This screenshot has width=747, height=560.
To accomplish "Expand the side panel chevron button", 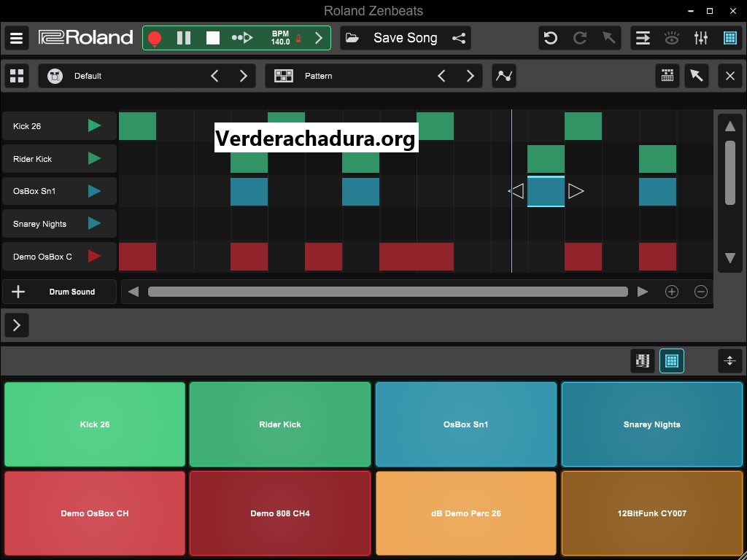I will click(x=17, y=325).
